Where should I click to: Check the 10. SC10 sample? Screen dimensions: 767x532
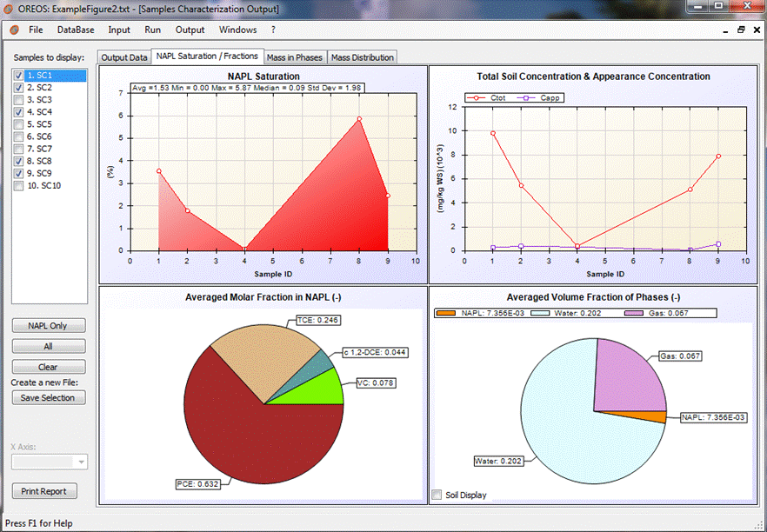tap(19, 185)
